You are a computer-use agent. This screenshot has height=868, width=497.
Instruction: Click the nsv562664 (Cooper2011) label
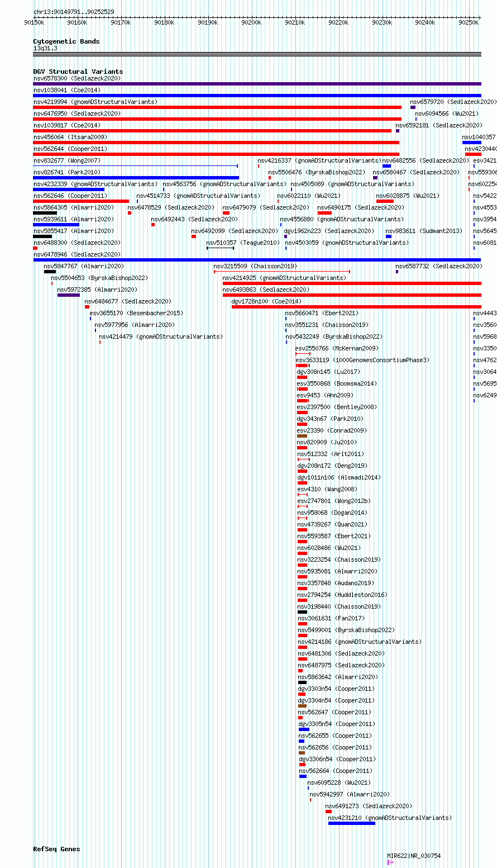pyautogui.click(x=336, y=771)
